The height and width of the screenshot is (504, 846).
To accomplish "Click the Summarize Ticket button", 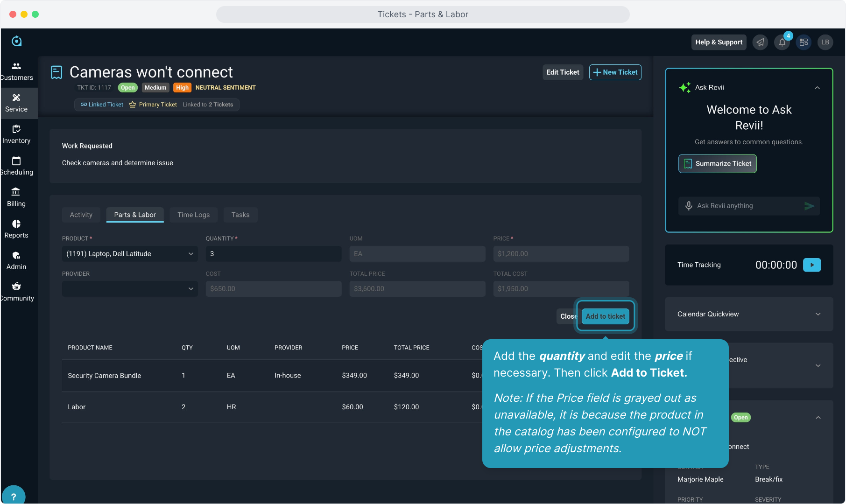I will pos(717,164).
